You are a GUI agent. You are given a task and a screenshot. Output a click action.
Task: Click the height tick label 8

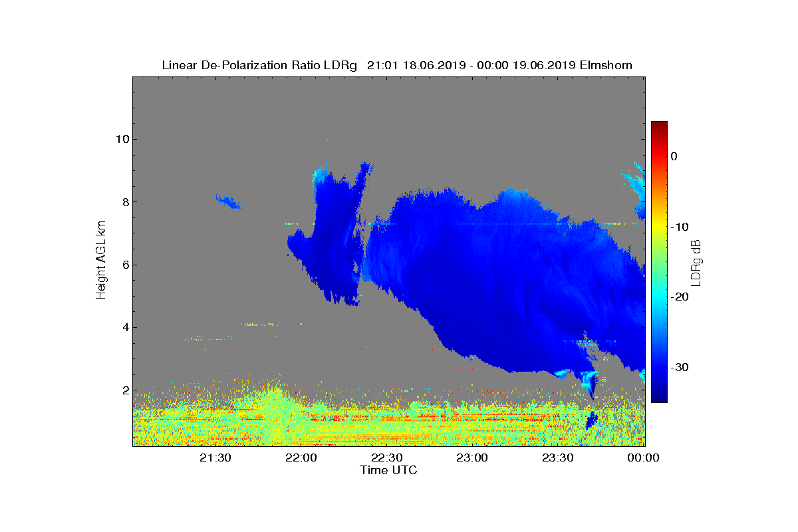coord(124,202)
